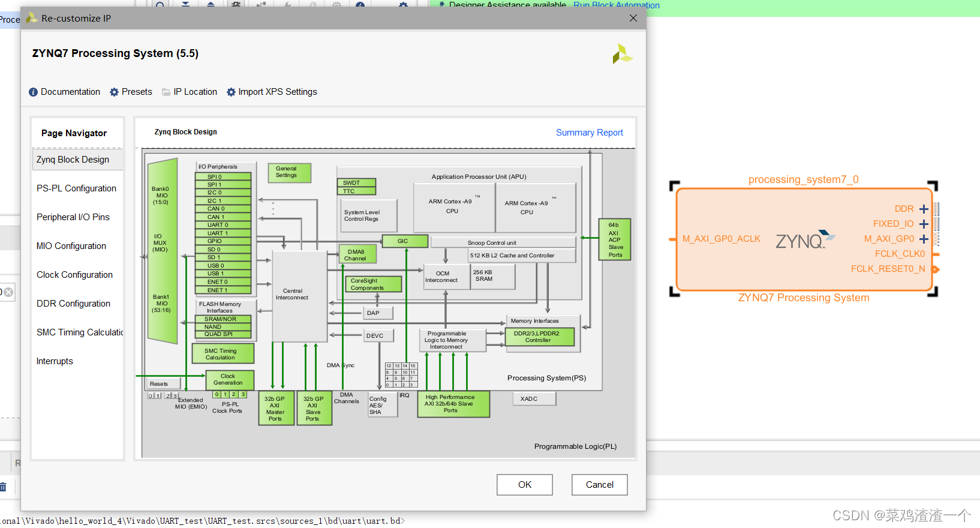
Task: Click the DMA8 Channel block
Action: (x=357, y=254)
